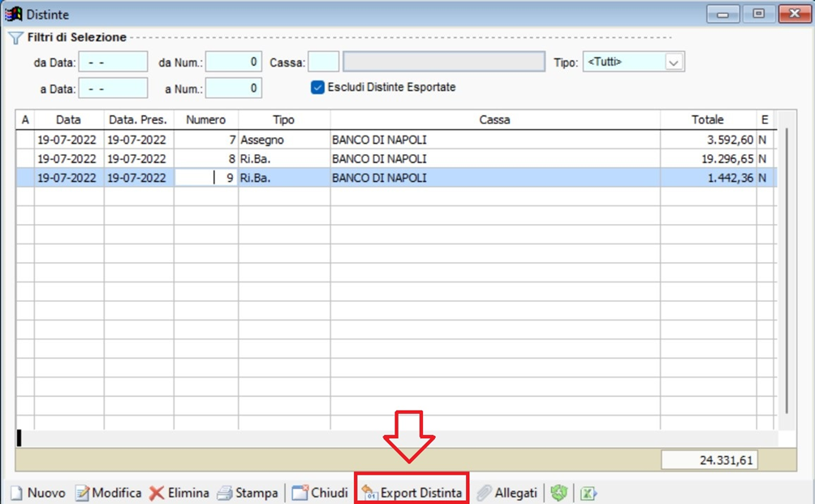
Task: Click the Nuovo new document icon
Action: [x=16, y=493]
